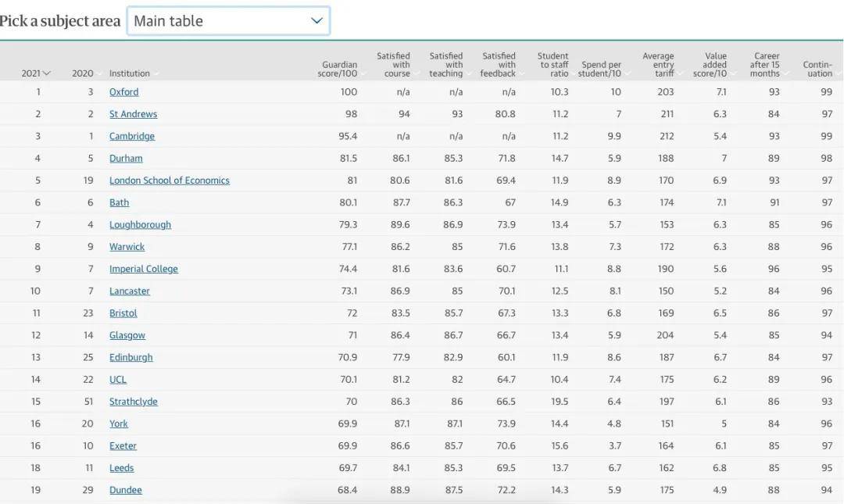Select Cambridge's average entry tariff 212
This screenshot has width=844, height=504.
tap(667, 136)
